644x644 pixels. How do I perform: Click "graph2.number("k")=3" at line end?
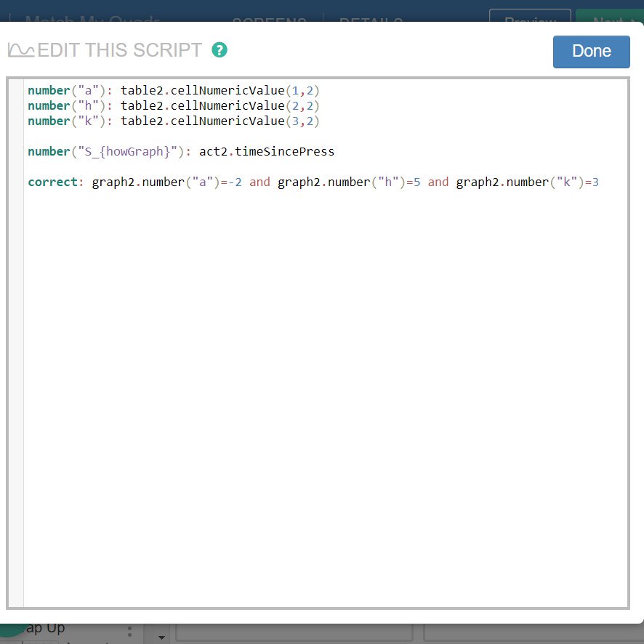[x=528, y=182]
